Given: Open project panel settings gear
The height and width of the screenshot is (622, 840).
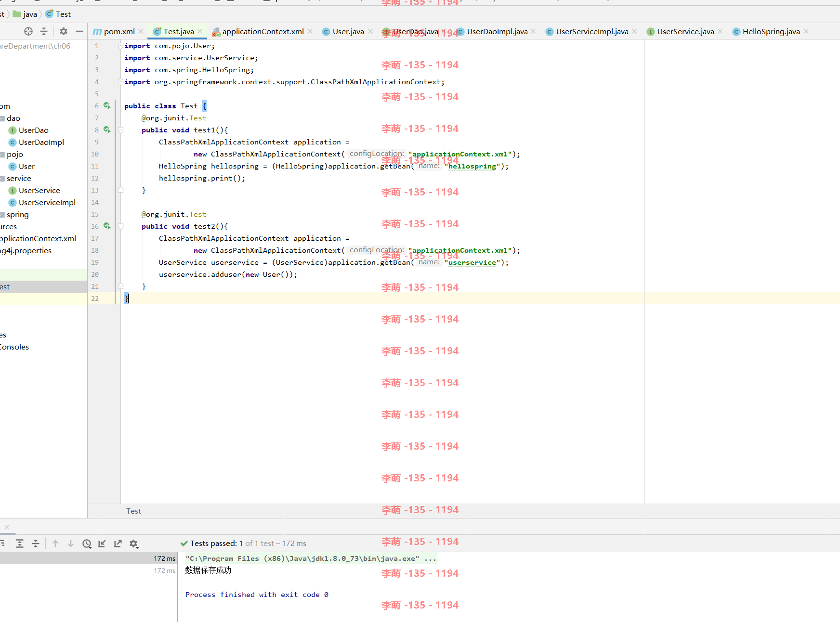Looking at the screenshot, I should [64, 31].
